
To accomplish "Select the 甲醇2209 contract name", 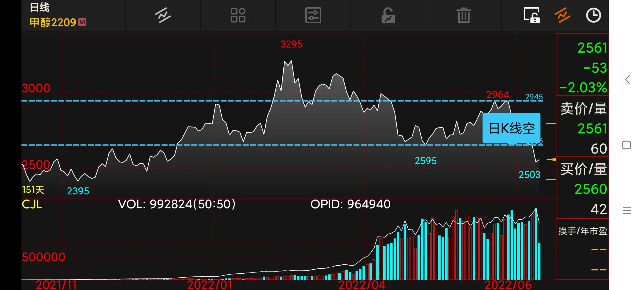I will pyautogui.click(x=53, y=23).
